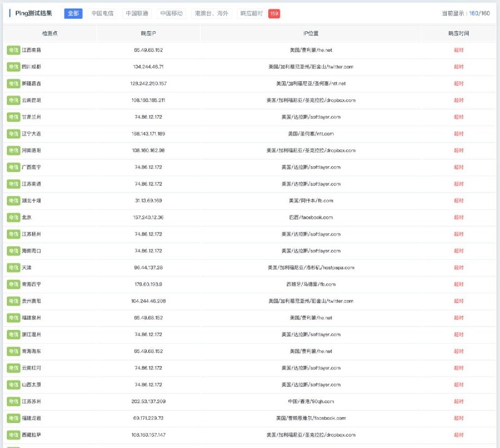Screen dimensions: 500x448
Task: Click the 超时 status in 新疆昌吉 row
Action: click(458, 83)
